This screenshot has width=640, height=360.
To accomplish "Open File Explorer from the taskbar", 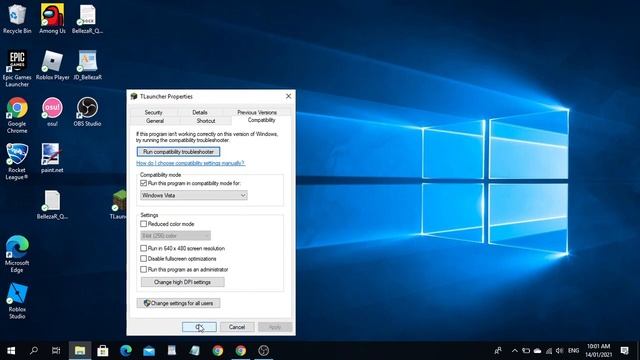I will (80, 351).
